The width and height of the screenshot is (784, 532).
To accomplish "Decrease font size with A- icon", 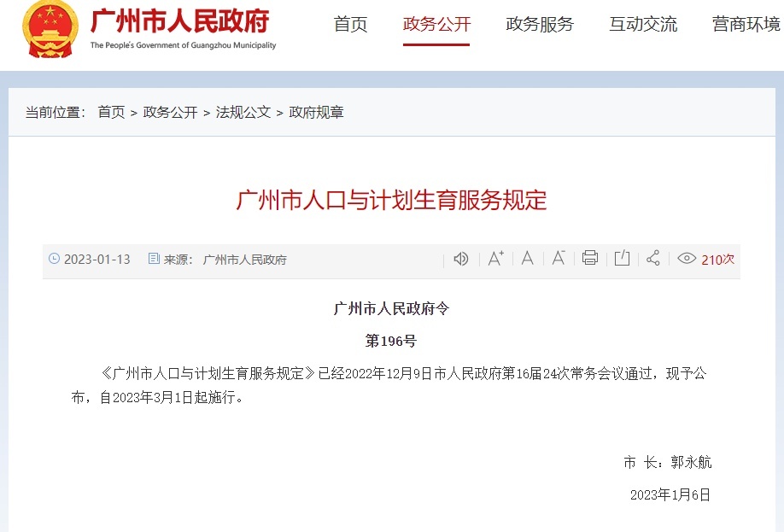I will tap(559, 259).
